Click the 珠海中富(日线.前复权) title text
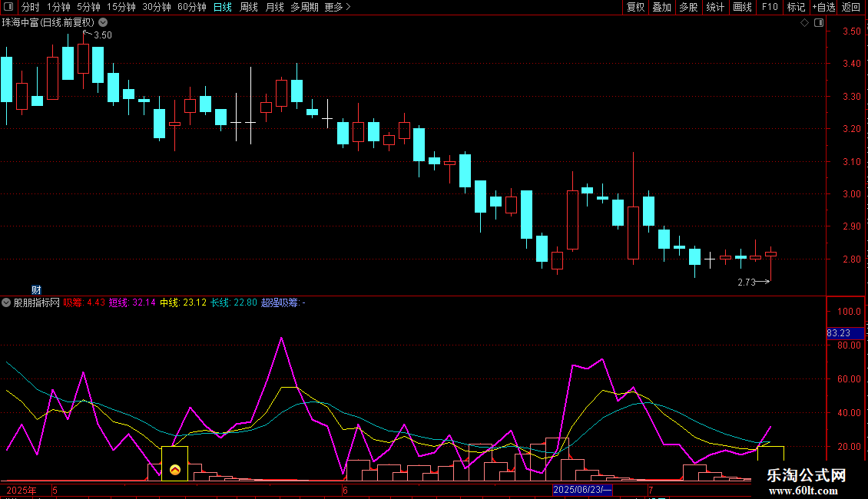Image resolution: width=868 pixels, height=499 pixels. (48, 23)
